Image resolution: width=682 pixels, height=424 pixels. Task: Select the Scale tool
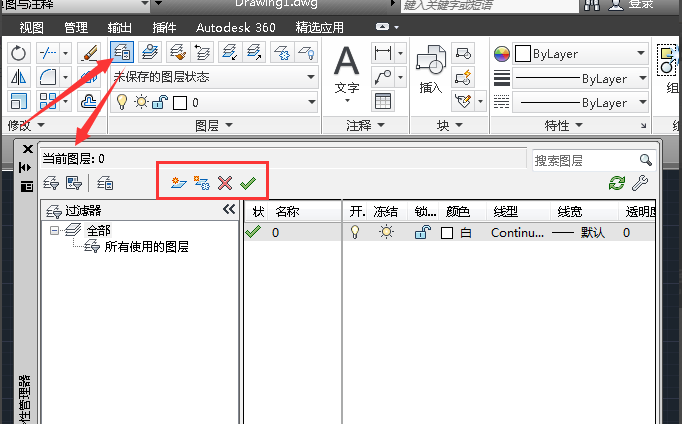(x=18, y=102)
